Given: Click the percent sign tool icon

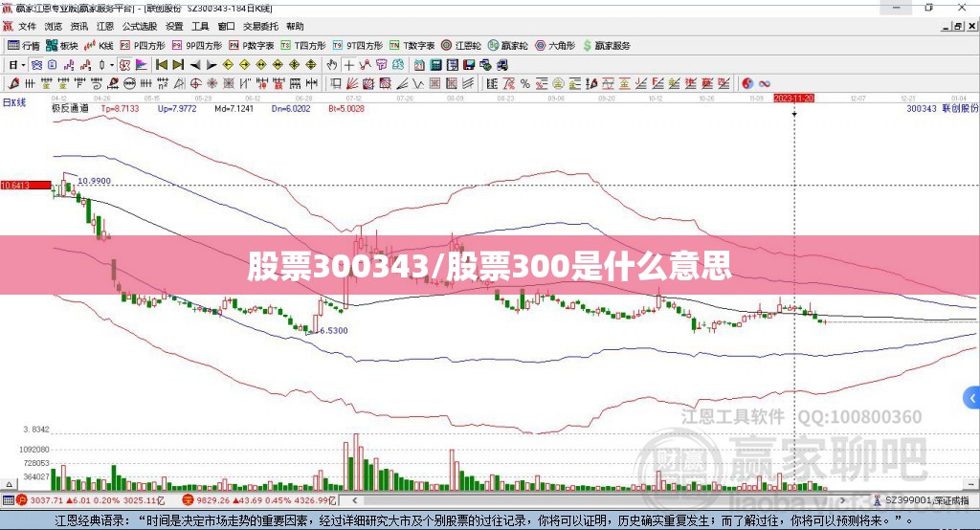Looking at the screenshot, I should pos(525,84).
